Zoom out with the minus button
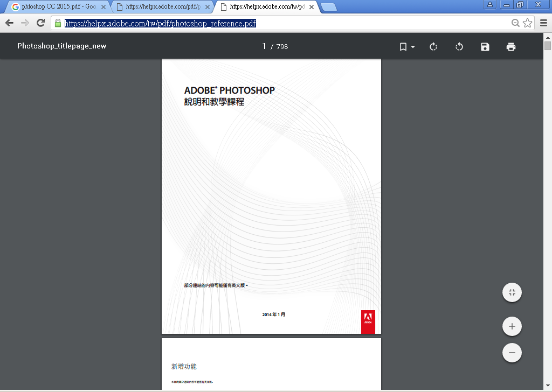552x392 pixels. (x=512, y=353)
